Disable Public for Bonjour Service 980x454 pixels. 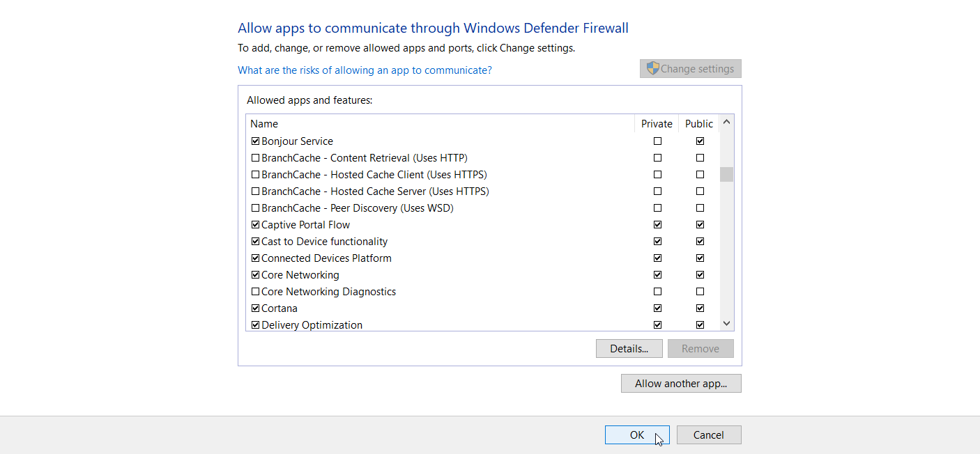tap(700, 141)
